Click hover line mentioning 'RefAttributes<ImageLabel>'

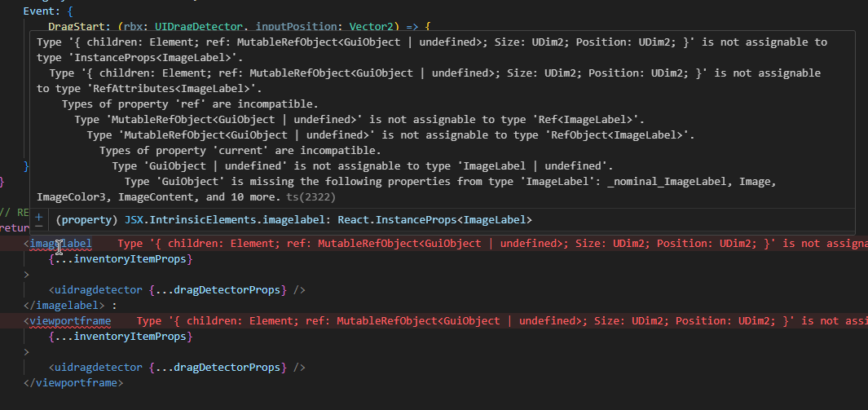(429, 81)
